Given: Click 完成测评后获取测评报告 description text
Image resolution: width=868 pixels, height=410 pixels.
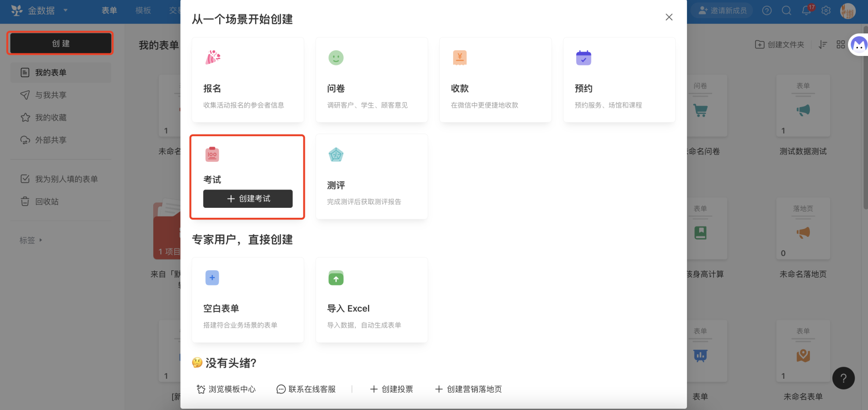Looking at the screenshot, I should pos(364,202).
